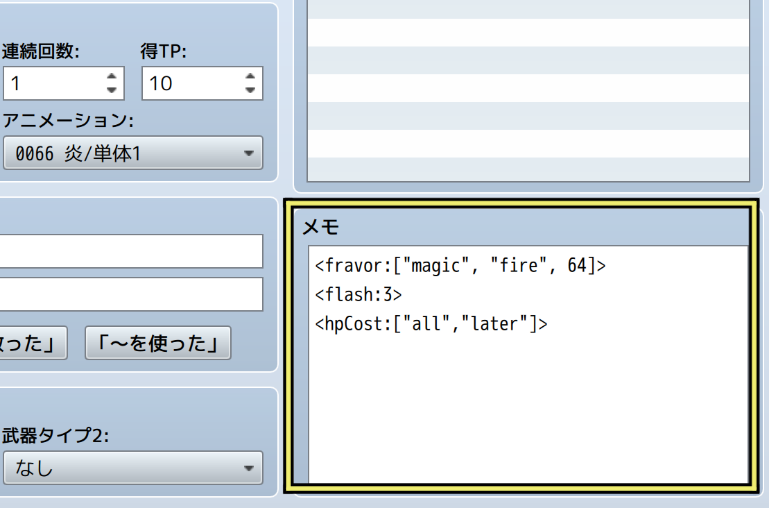Click the hpCost line in the memo box
The image size is (769, 508).
pos(431,324)
